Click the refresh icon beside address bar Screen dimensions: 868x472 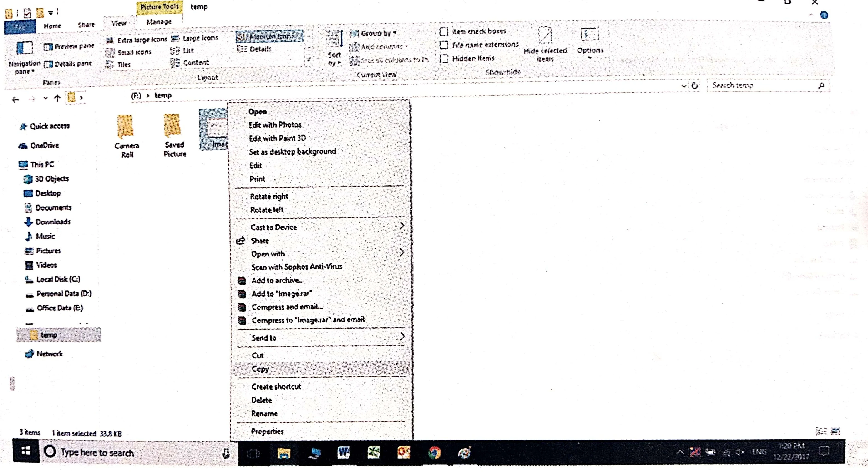(x=695, y=85)
